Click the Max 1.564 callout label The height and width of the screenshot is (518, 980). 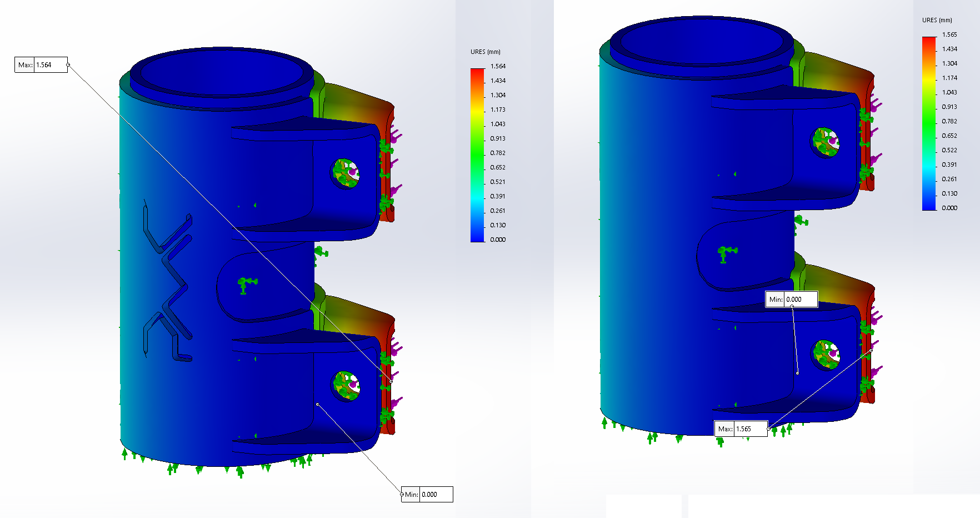[x=41, y=65]
